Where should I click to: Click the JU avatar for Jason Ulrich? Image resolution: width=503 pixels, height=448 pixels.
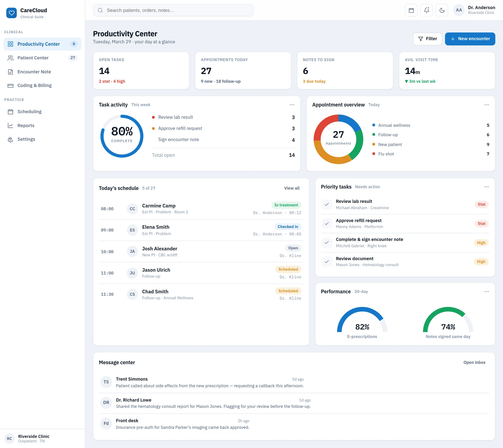(132, 273)
